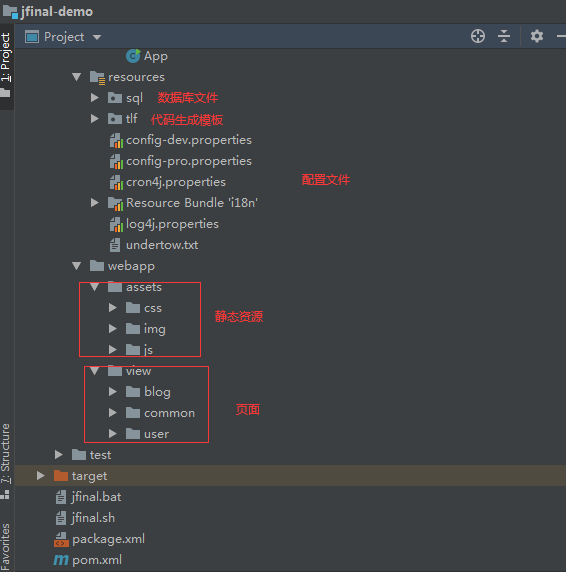
Task: Click the Collapse All toolbar icon
Action: tap(504, 36)
